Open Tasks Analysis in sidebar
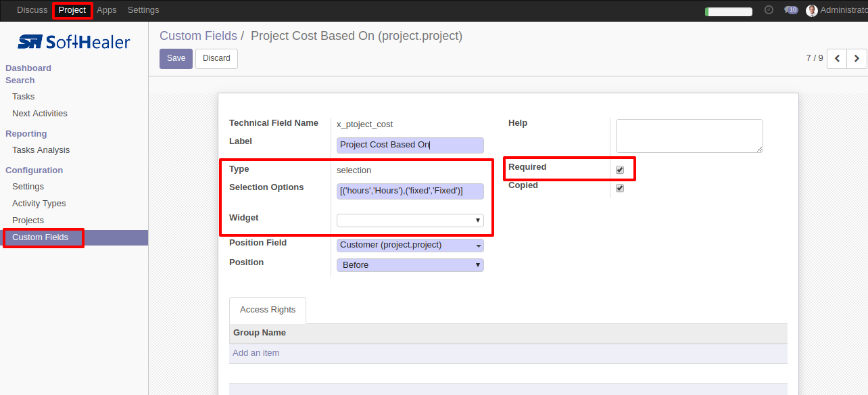The image size is (868, 395). (x=41, y=150)
